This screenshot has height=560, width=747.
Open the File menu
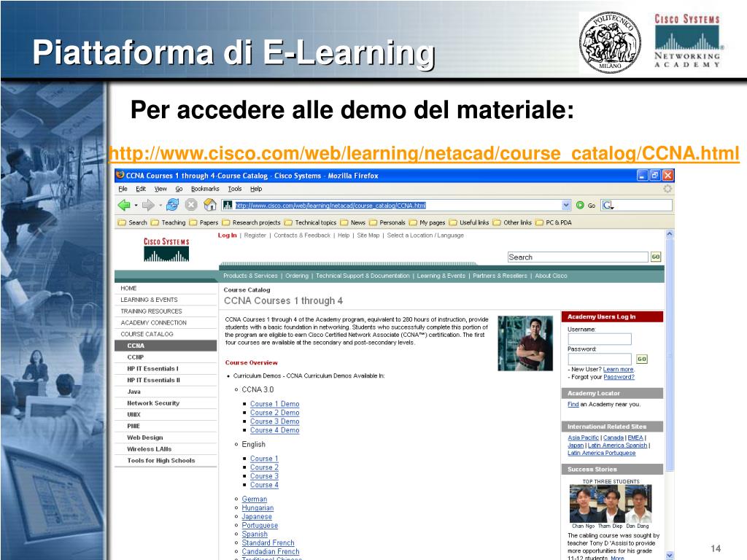(123, 189)
